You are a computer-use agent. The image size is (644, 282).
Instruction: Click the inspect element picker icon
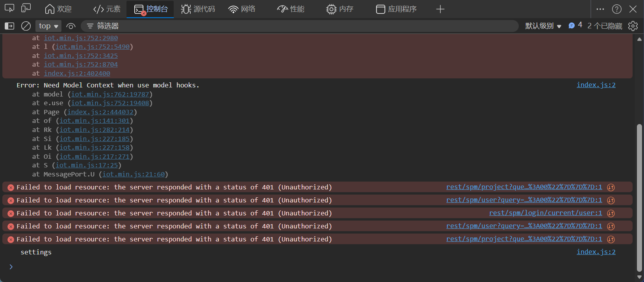9,8
